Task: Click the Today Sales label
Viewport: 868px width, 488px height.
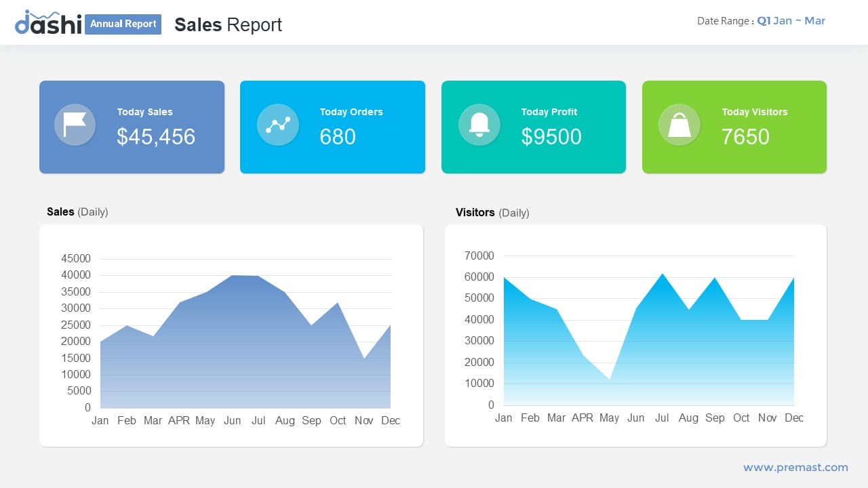Action: 144,112
